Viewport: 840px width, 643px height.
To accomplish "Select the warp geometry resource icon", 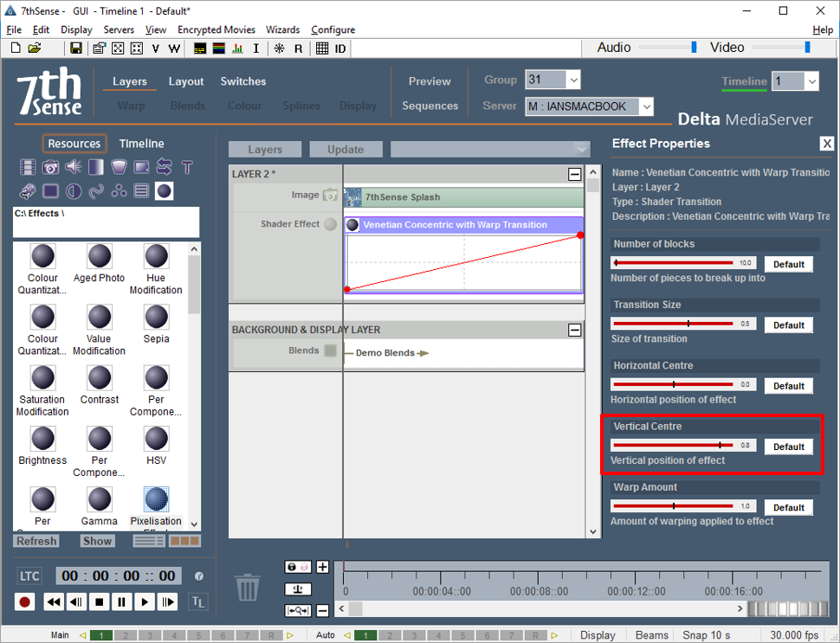I will (x=119, y=167).
